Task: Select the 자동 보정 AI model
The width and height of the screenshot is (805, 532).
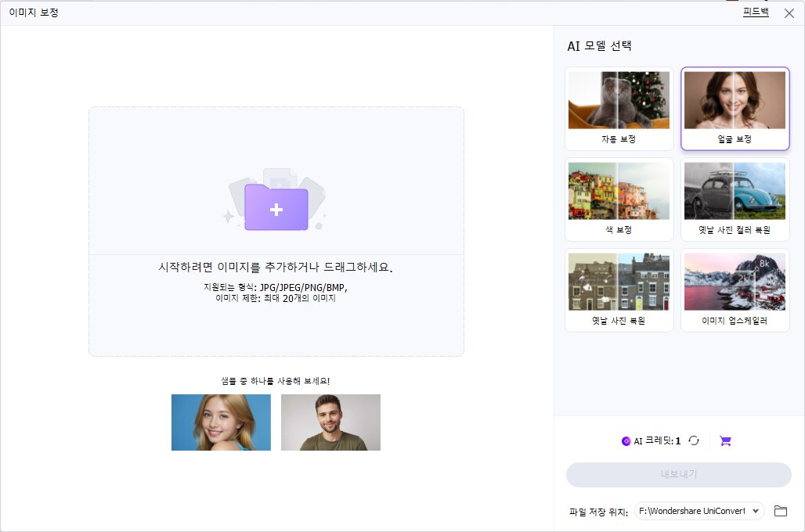Action: pyautogui.click(x=619, y=108)
